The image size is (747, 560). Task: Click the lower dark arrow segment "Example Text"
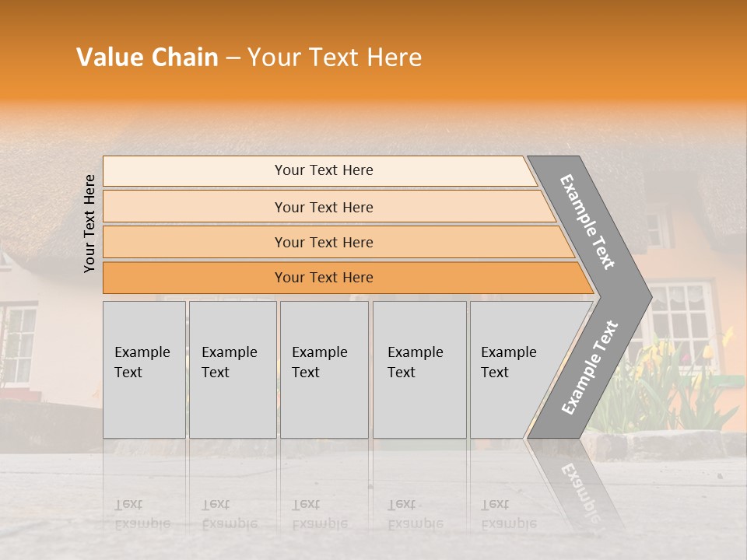(589, 367)
